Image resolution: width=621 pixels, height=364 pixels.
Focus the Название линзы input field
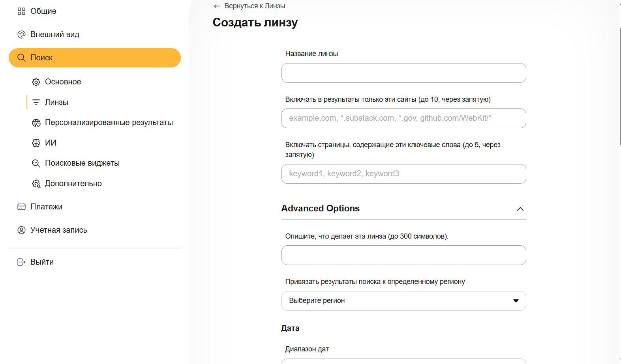(403, 73)
